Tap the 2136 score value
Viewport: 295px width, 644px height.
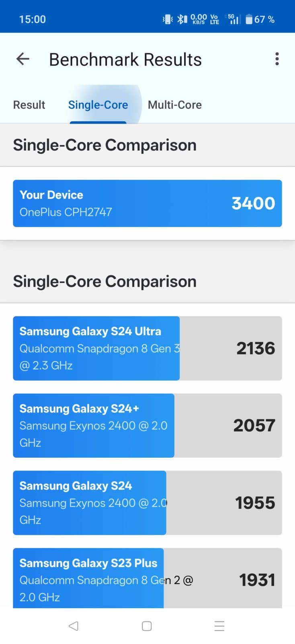[x=256, y=349]
